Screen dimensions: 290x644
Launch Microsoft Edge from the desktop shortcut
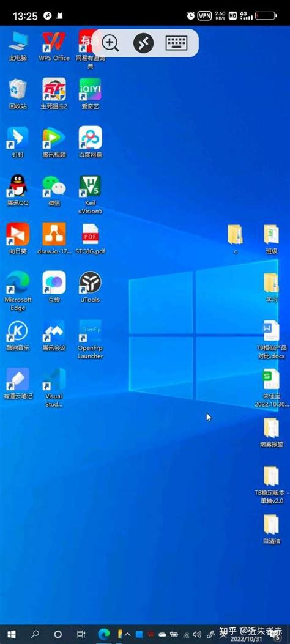pyautogui.click(x=18, y=291)
